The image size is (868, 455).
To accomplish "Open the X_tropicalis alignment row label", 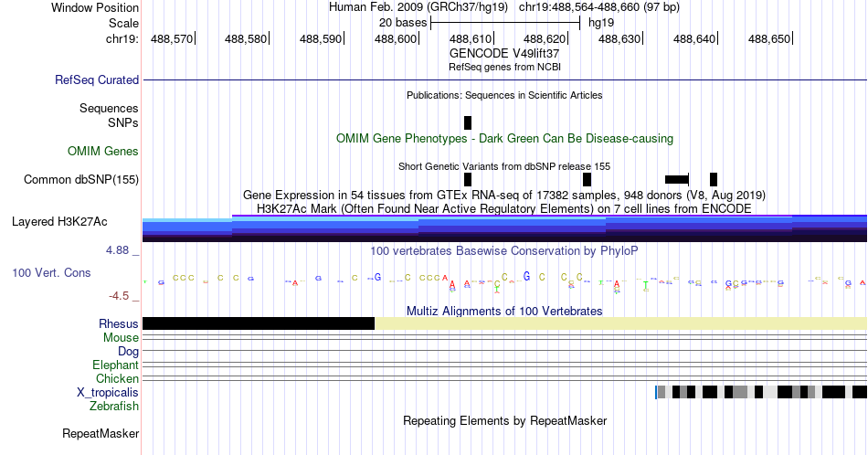I will [x=108, y=393].
